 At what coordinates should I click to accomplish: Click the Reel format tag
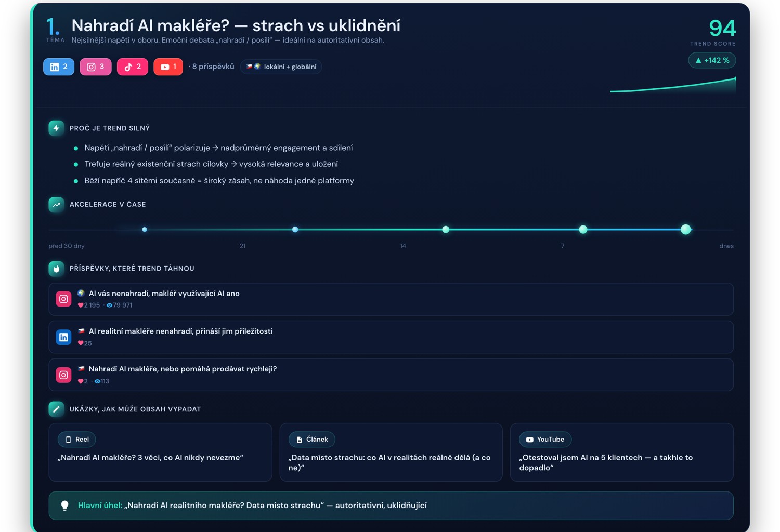[77, 440]
